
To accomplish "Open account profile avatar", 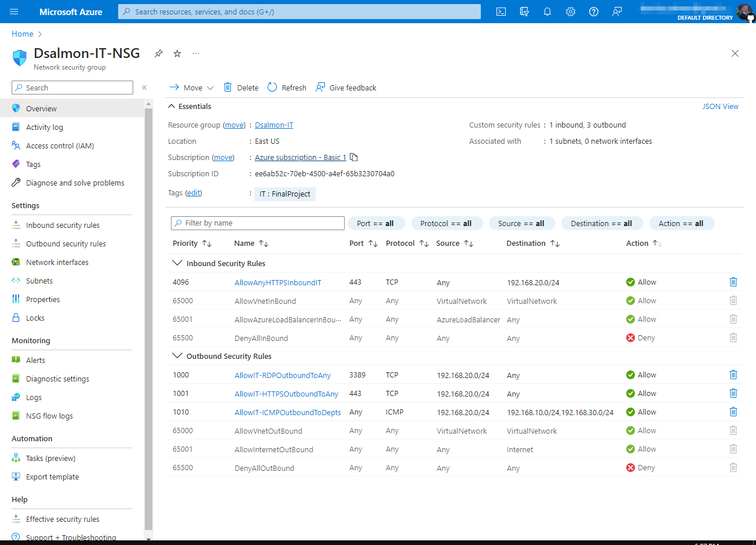I will [745, 12].
